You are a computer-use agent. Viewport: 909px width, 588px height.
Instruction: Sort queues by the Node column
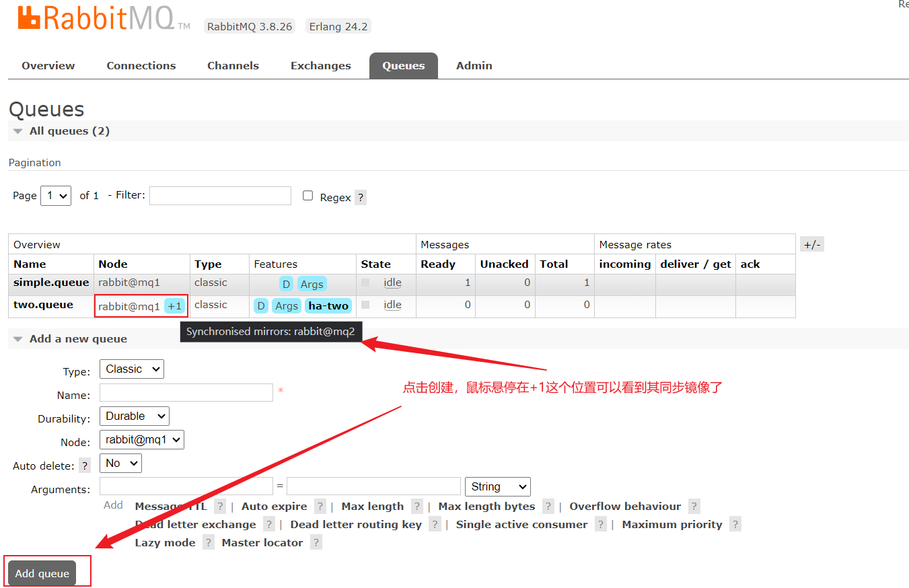113,264
